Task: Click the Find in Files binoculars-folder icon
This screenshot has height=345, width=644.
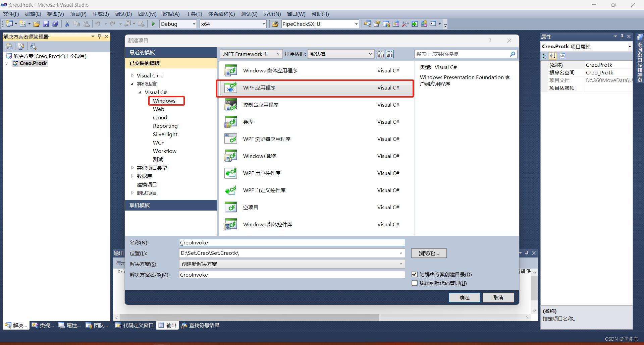Action: pos(275,24)
